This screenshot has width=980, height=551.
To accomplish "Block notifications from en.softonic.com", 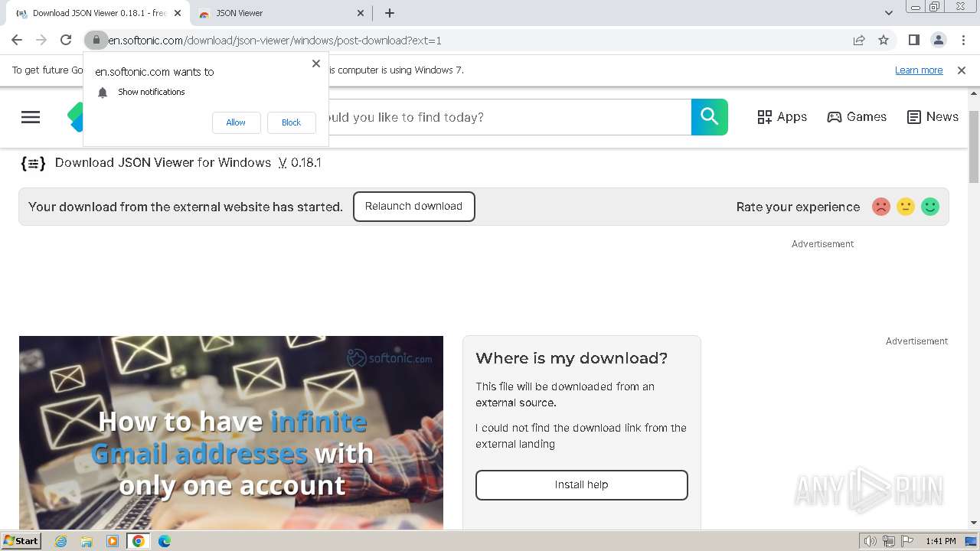I will pos(291,122).
